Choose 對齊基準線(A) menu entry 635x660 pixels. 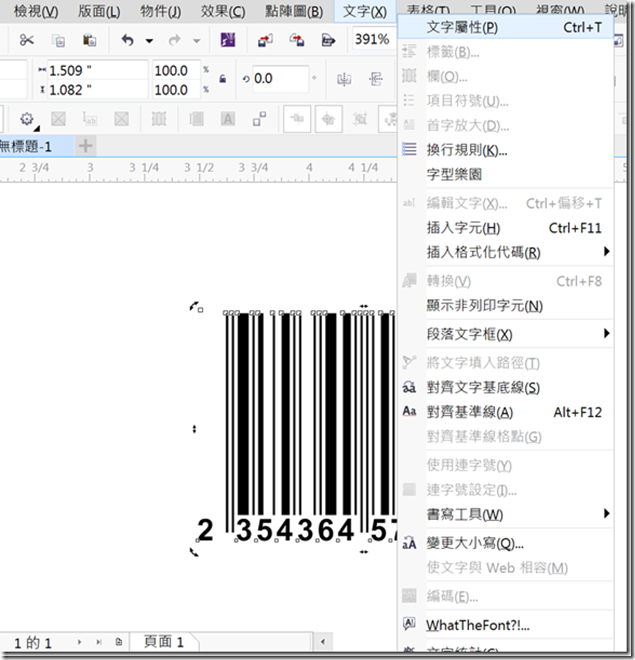coord(505,412)
